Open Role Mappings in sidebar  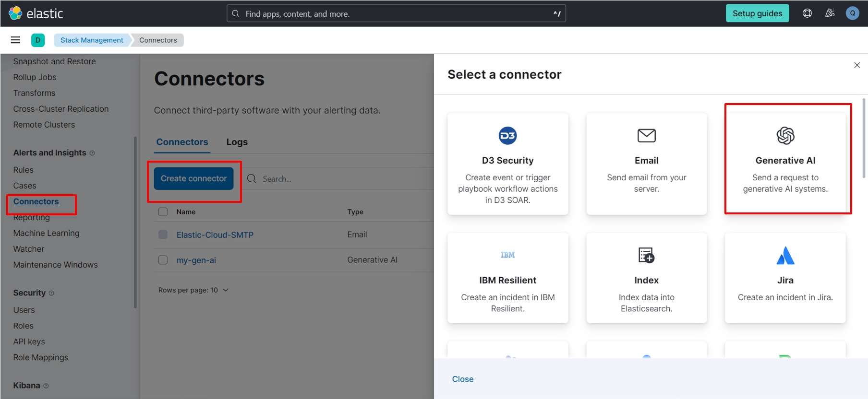coord(41,357)
